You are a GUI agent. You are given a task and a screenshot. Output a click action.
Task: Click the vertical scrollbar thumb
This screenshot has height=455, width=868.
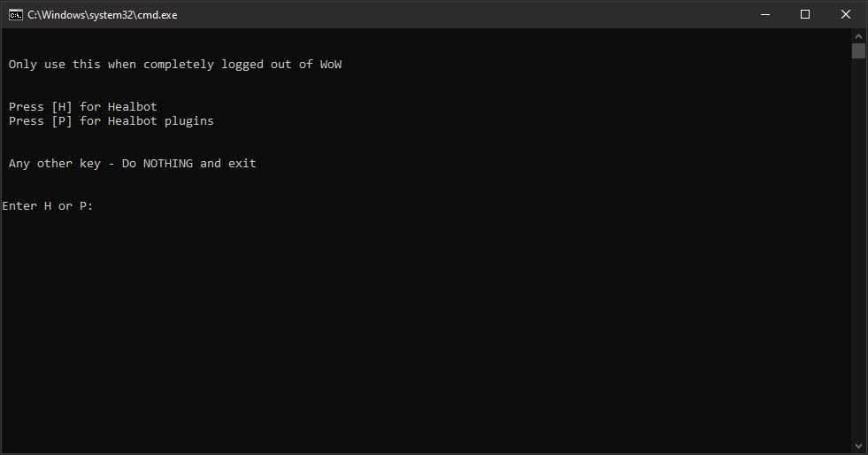coord(858,50)
